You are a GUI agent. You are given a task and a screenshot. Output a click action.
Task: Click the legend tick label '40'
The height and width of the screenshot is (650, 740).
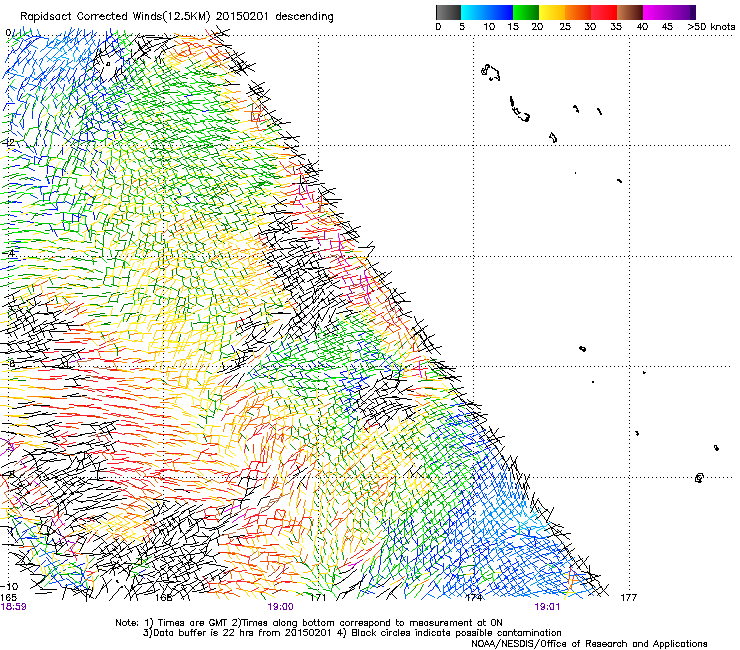642,27
